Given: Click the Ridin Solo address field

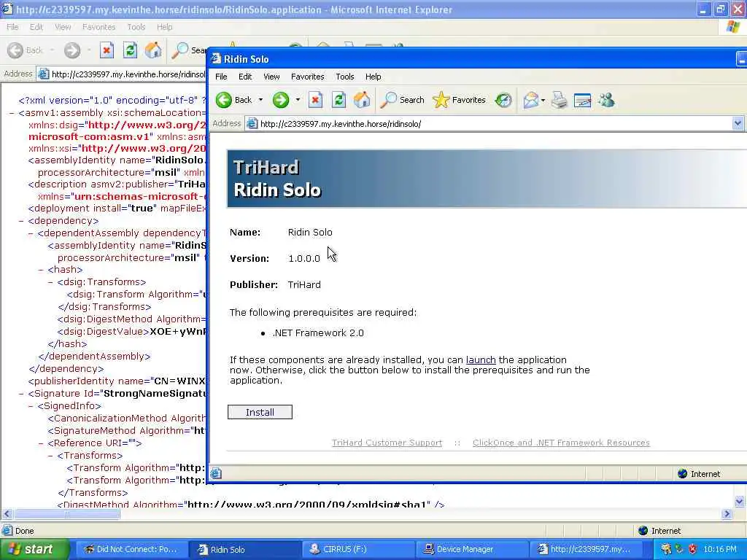Looking at the screenshot, I should [493, 124].
